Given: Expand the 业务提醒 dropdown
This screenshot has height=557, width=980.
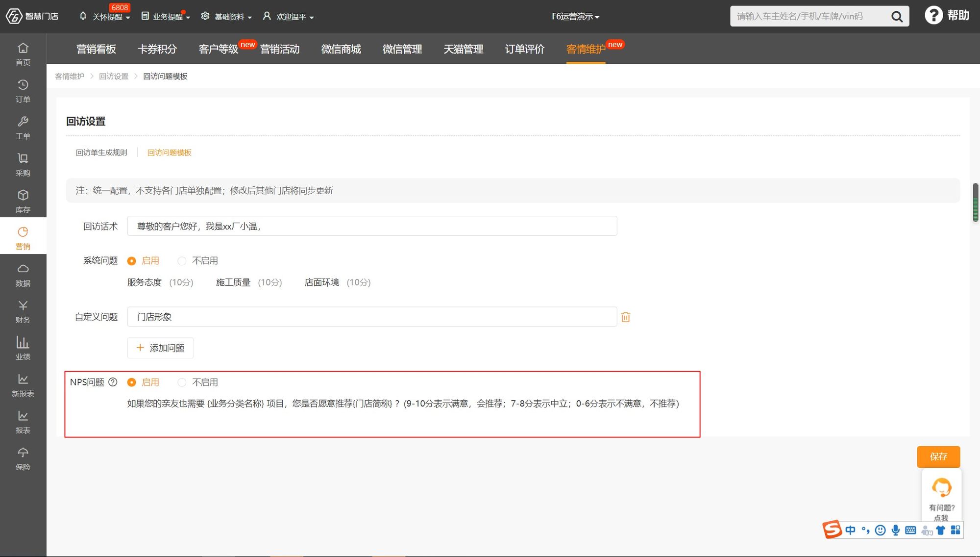Looking at the screenshot, I should pyautogui.click(x=166, y=17).
